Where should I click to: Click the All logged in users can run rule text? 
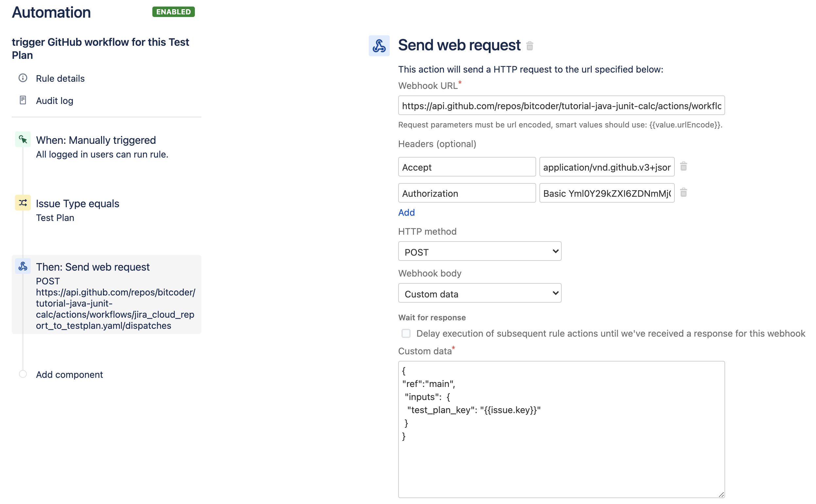point(102,154)
